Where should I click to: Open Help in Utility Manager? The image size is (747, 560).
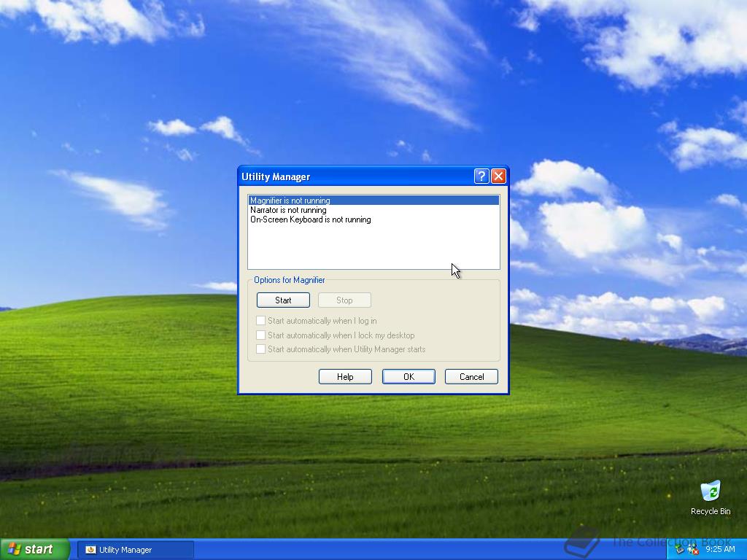click(345, 377)
